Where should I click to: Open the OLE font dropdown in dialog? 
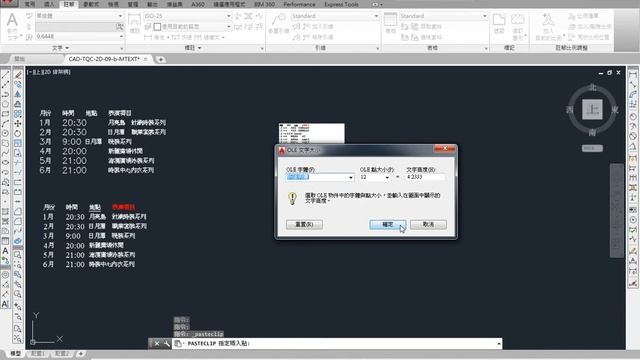[x=351, y=177]
